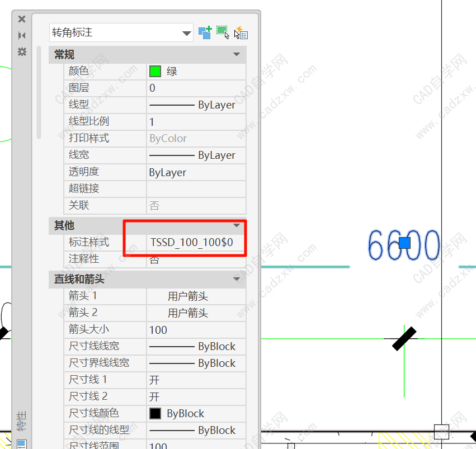Viewport: 476px width, 449px height.
Task: Select the 标注样式 TSSD_100_100$0 value
Action: click(x=191, y=243)
